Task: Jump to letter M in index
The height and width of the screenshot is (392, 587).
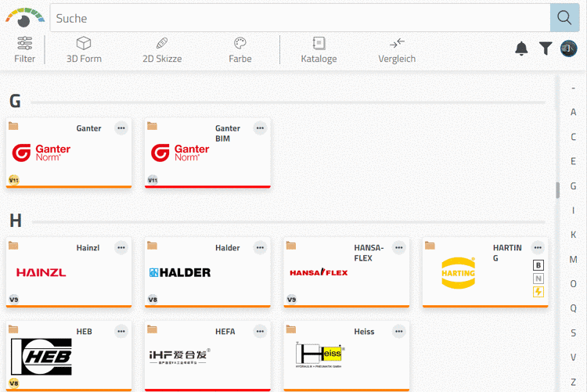Action: (573, 260)
